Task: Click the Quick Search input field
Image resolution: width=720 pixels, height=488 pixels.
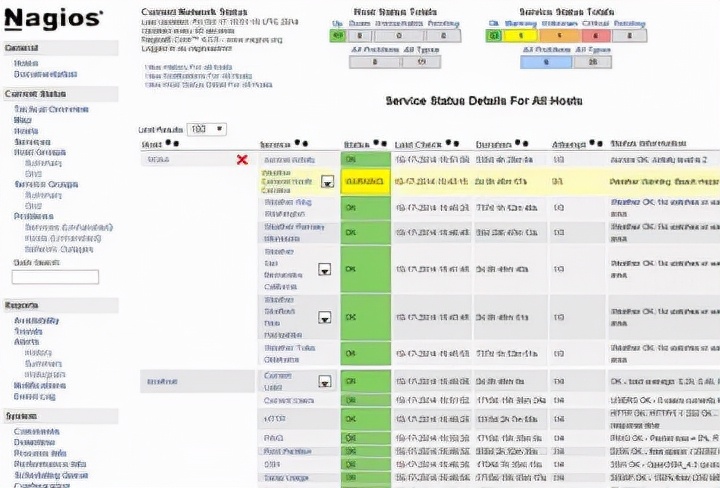Action: [x=55, y=277]
